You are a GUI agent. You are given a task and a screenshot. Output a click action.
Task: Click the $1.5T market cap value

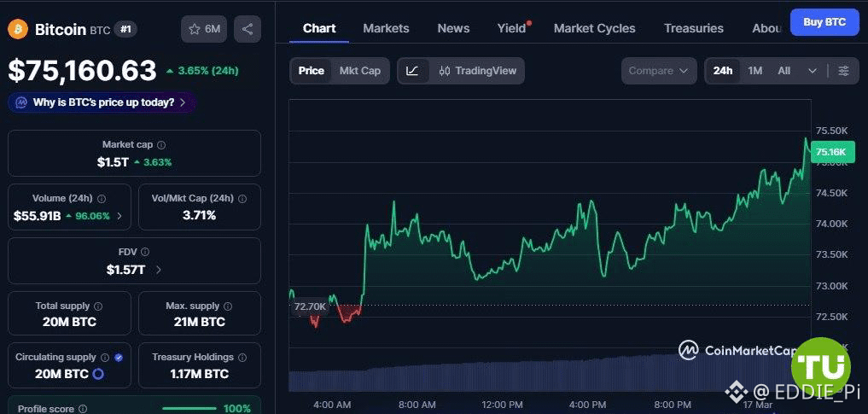tap(113, 162)
